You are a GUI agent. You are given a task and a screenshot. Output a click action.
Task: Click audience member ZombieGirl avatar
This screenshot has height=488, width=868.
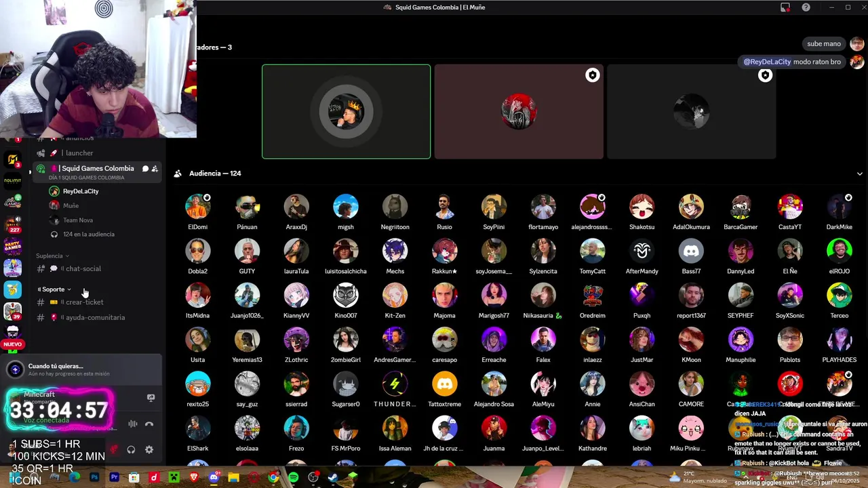(346, 340)
